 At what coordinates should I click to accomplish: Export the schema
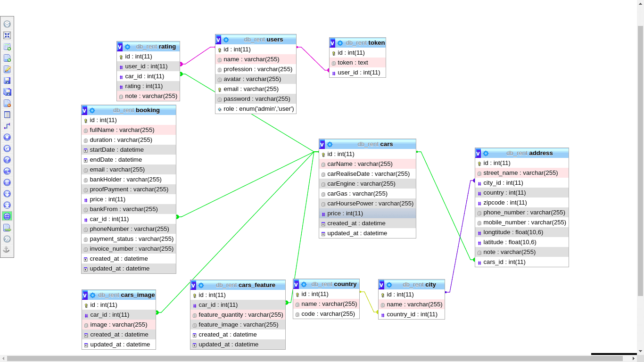pos(7,228)
